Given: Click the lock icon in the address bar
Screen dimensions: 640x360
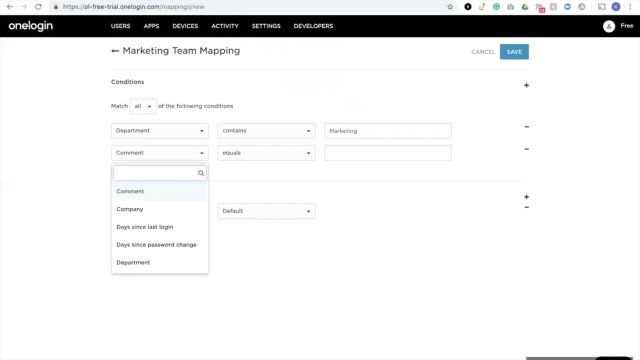Looking at the screenshot, I should pos(56,7).
